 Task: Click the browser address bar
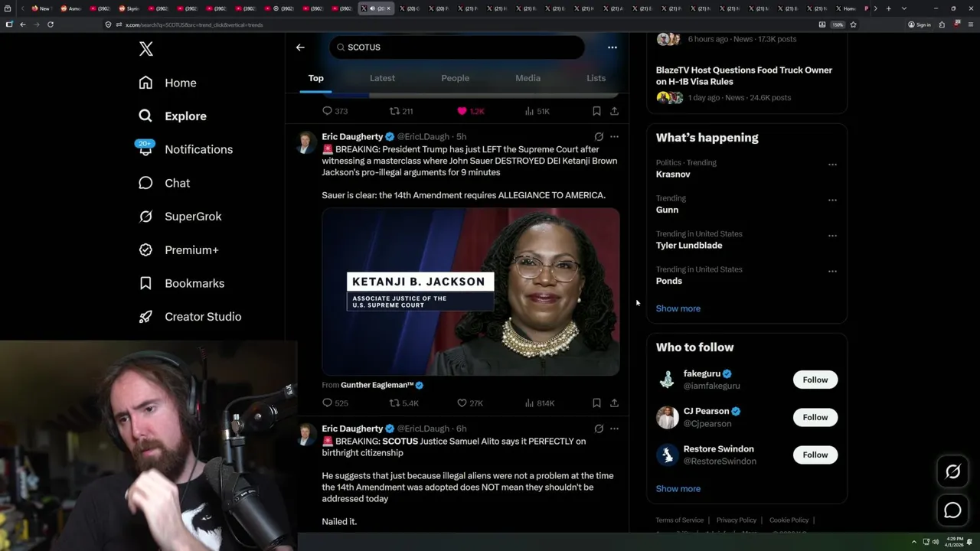pos(459,24)
